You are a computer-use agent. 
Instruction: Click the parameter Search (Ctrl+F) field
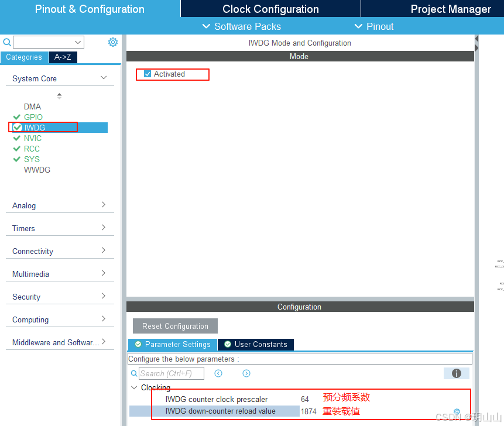coord(172,373)
